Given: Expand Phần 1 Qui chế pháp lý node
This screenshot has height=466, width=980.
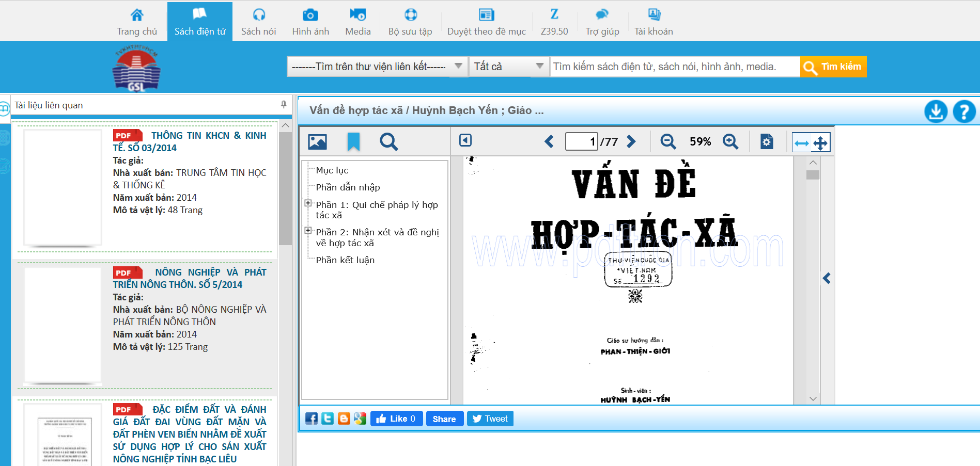Looking at the screenshot, I should 308,203.
